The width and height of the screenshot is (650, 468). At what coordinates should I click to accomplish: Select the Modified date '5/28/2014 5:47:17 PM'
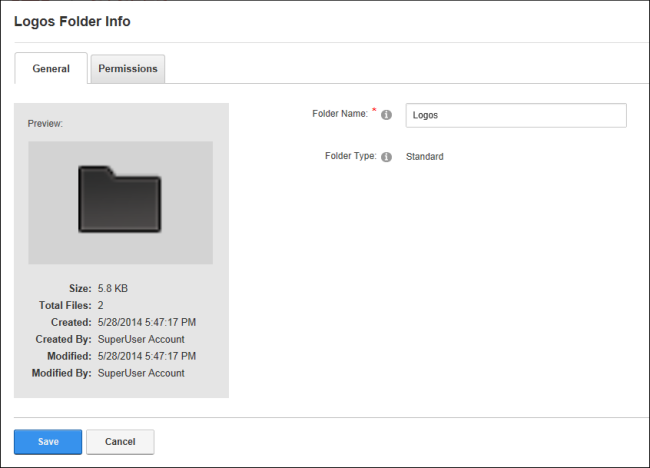point(147,356)
